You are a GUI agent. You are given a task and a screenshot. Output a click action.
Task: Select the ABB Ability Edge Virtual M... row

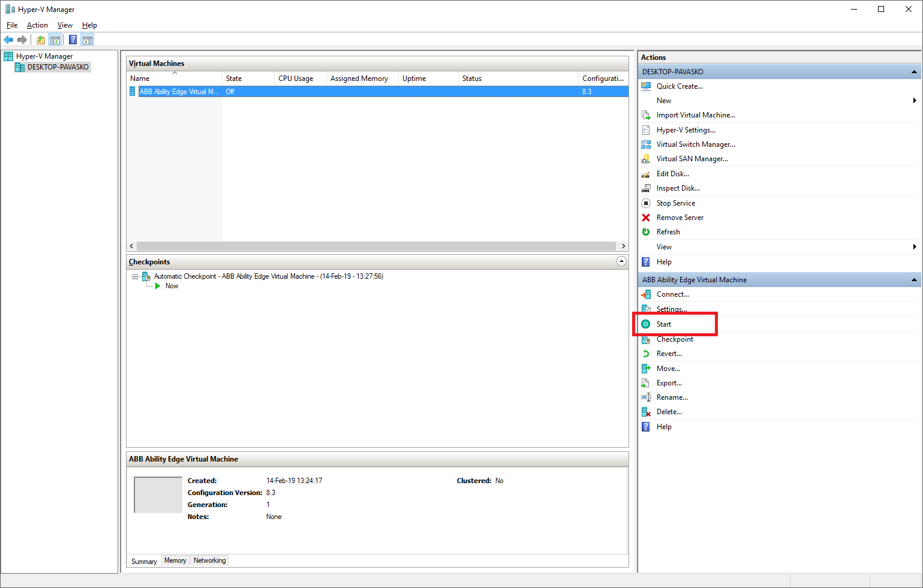(377, 92)
